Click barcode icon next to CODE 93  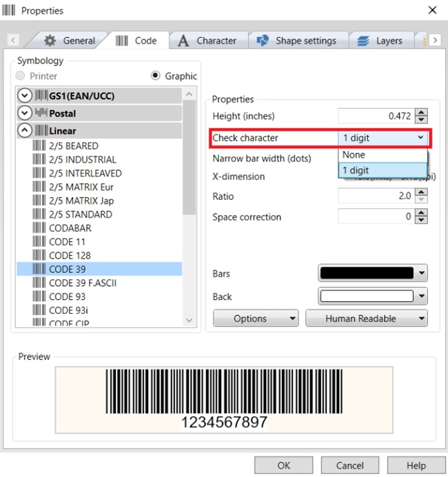39,296
